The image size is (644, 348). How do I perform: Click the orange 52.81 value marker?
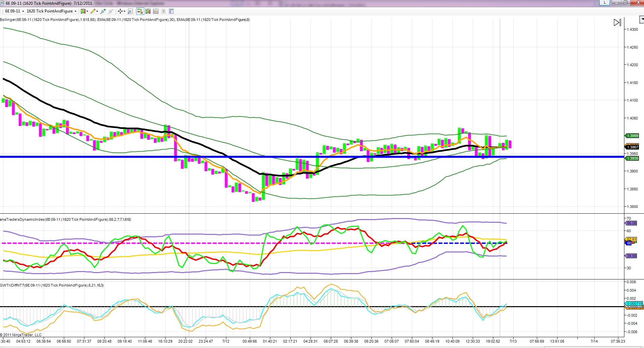(631, 239)
